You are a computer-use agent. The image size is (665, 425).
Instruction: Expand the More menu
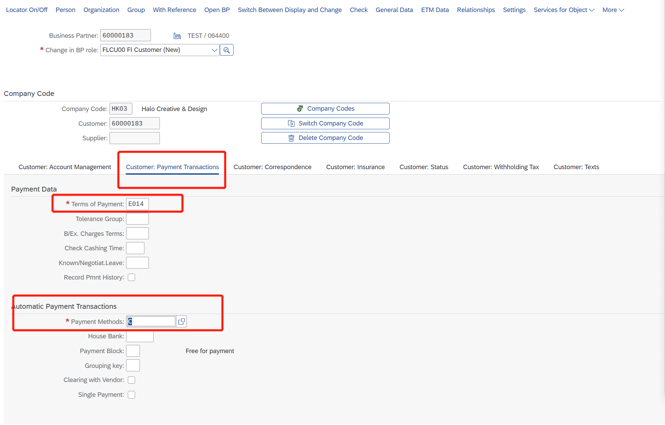613,10
